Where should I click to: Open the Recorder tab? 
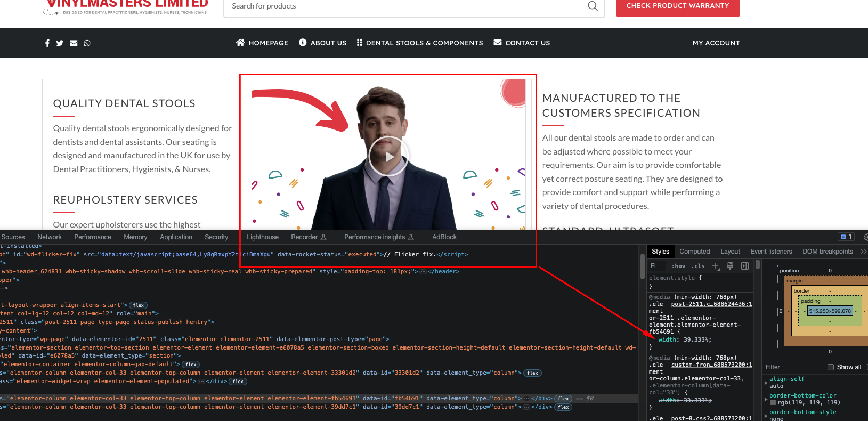(304, 237)
